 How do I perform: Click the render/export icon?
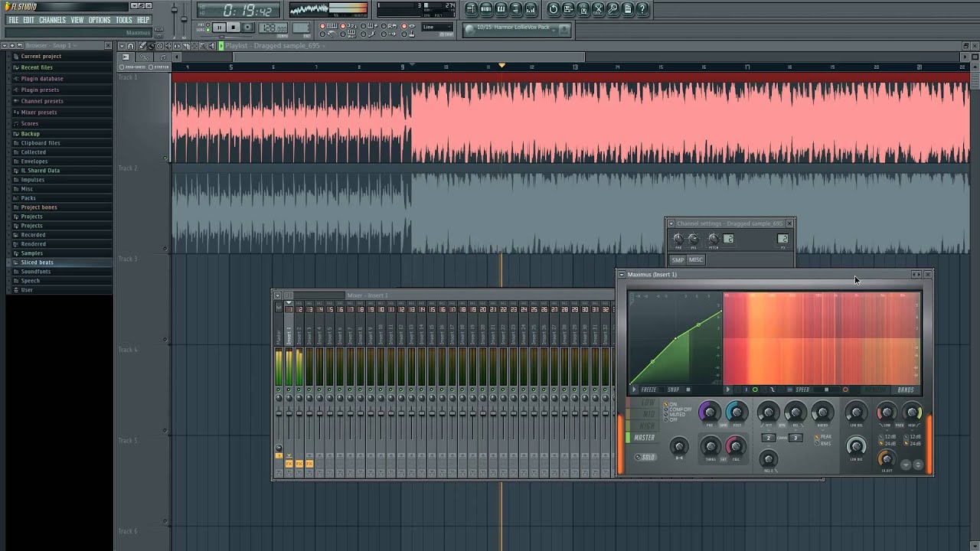coord(583,9)
